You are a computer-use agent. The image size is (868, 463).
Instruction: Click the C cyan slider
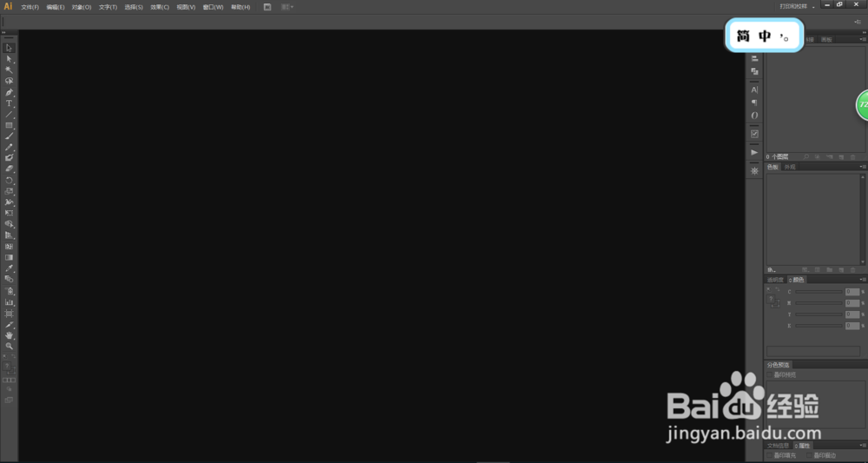[819, 292]
